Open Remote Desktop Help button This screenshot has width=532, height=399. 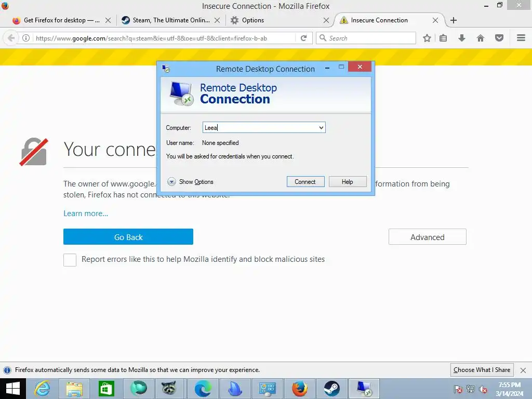348,181
